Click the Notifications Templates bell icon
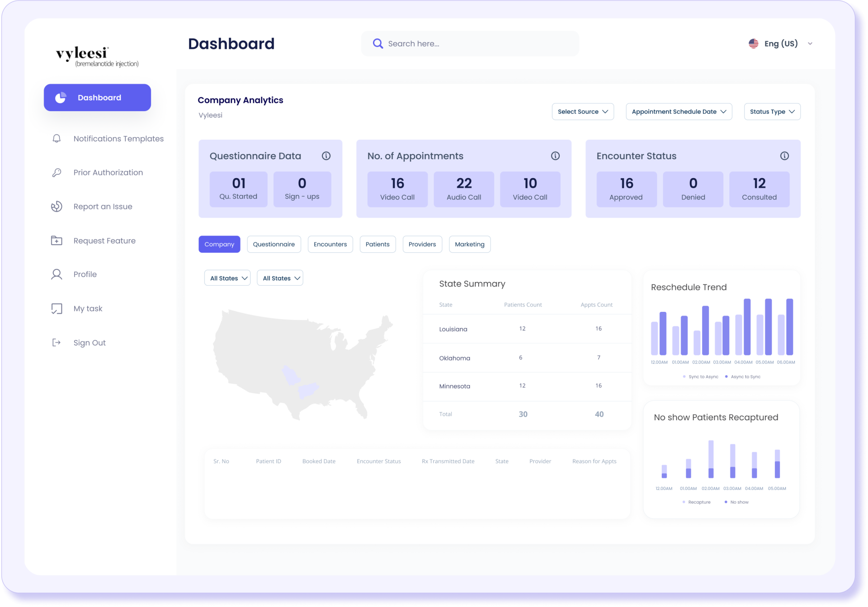Image resolution: width=868 pixels, height=607 pixels. point(57,138)
